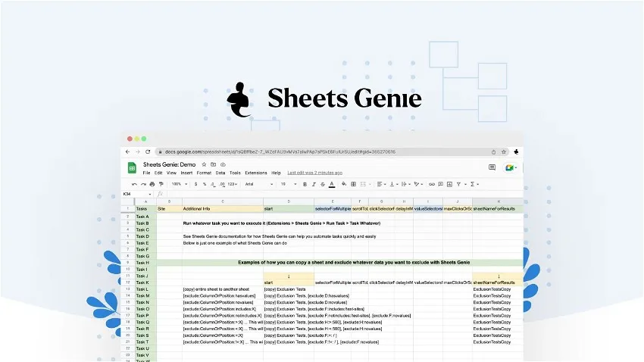Click the Print icon

coord(152,184)
